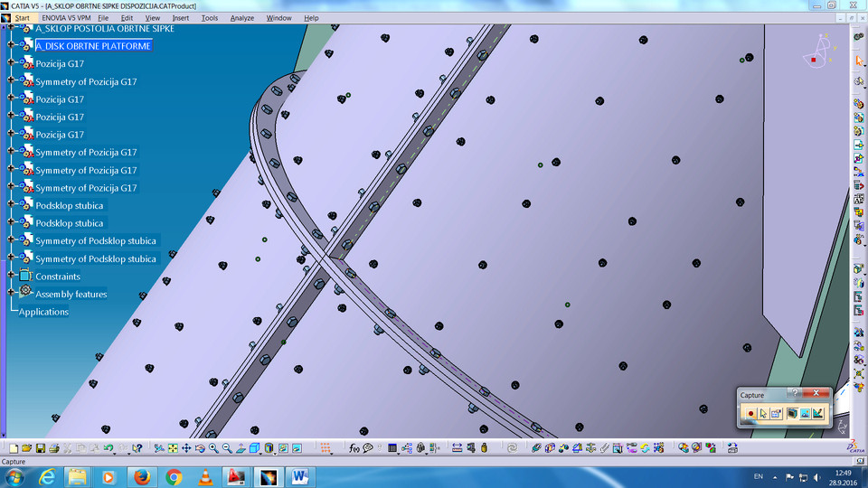Open the ENOVIA V5 VPM menu

pyautogui.click(x=66, y=18)
